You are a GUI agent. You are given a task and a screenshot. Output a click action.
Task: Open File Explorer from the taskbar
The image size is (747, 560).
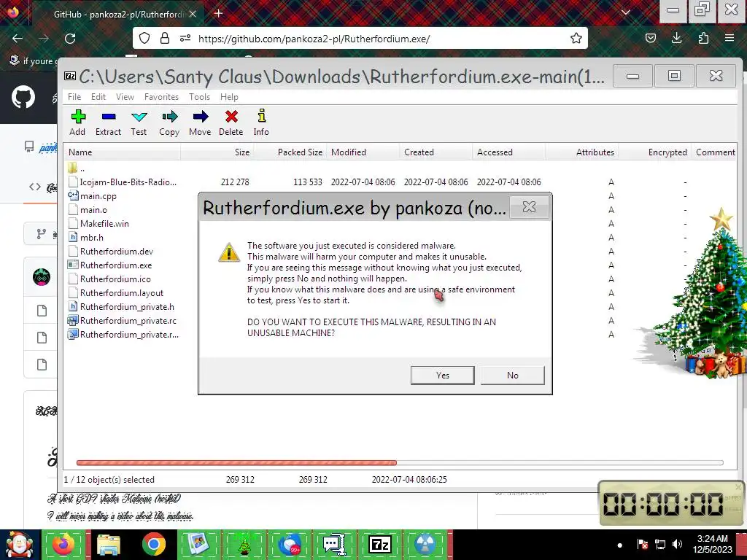[109, 544]
